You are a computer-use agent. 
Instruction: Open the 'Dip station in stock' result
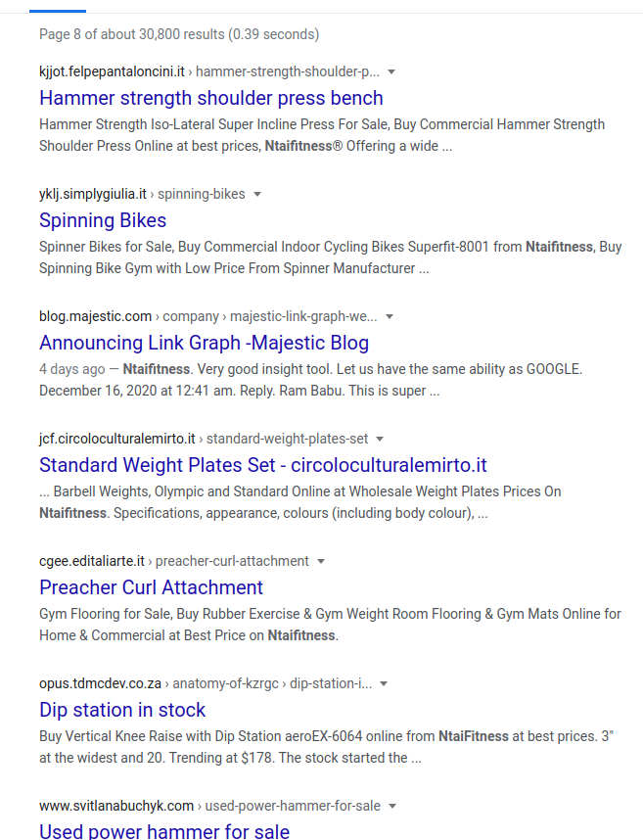pyautogui.click(x=122, y=710)
